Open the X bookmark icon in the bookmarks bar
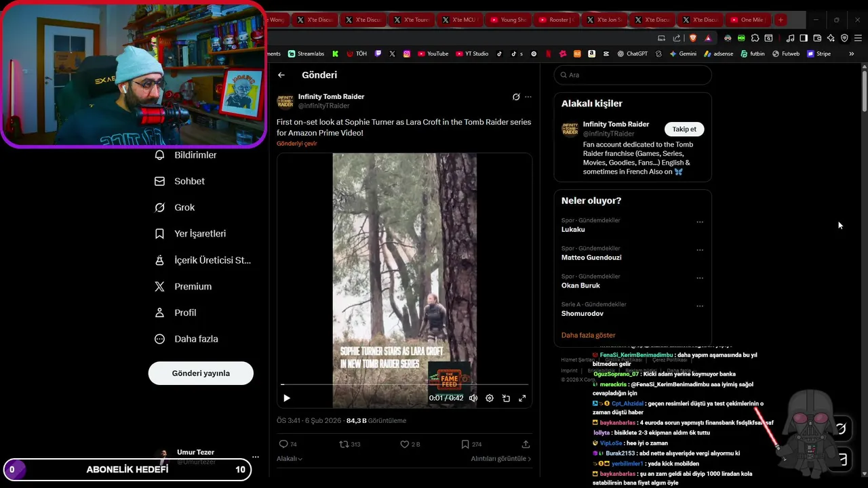Image resolution: width=868 pixels, height=488 pixels. pyautogui.click(x=393, y=54)
